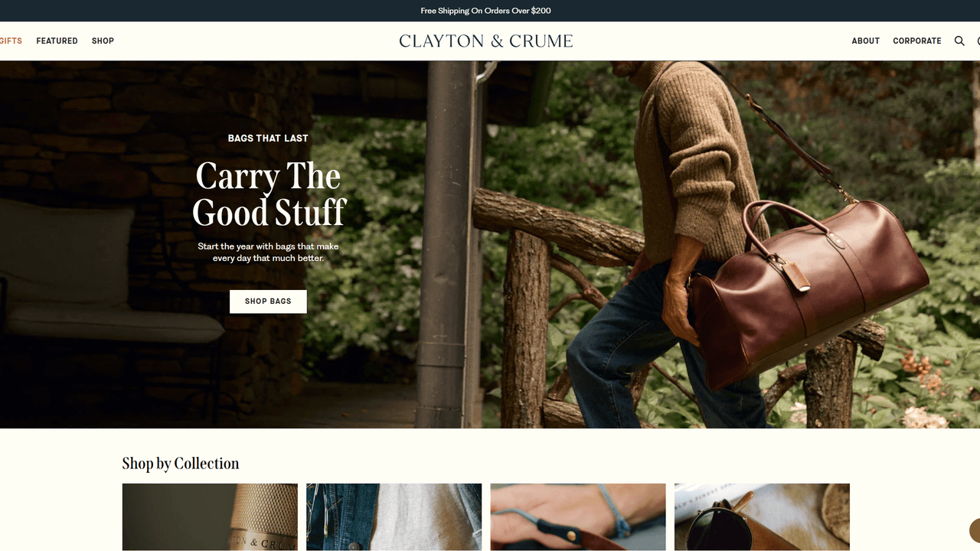Open the ABOUT navigation menu

pyautogui.click(x=865, y=41)
